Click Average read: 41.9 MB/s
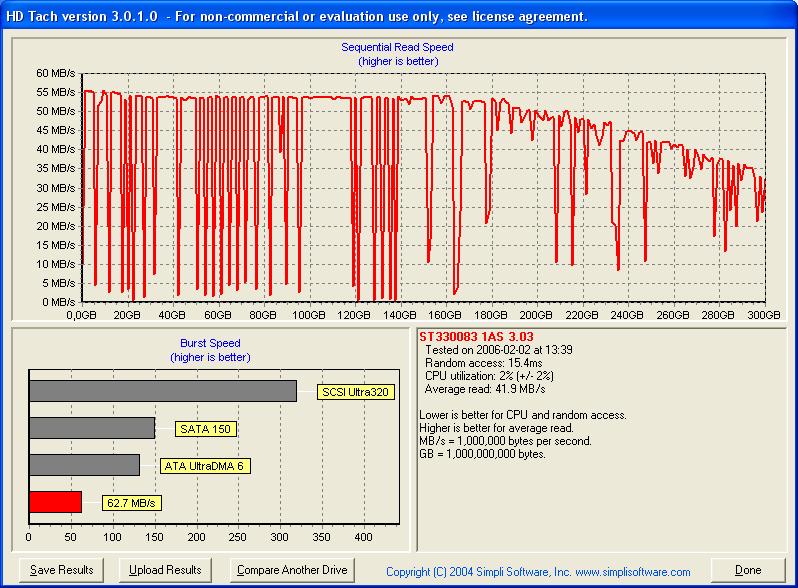798x588 pixels. 485,389
